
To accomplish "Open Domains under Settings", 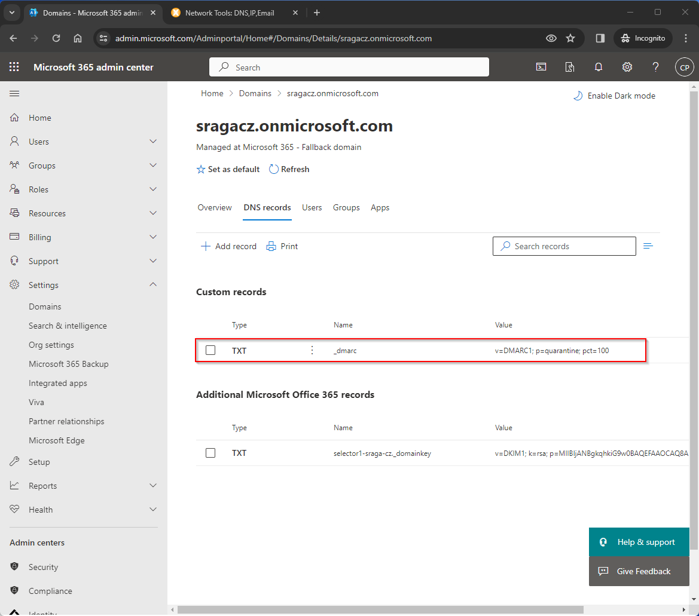I will 45,307.
